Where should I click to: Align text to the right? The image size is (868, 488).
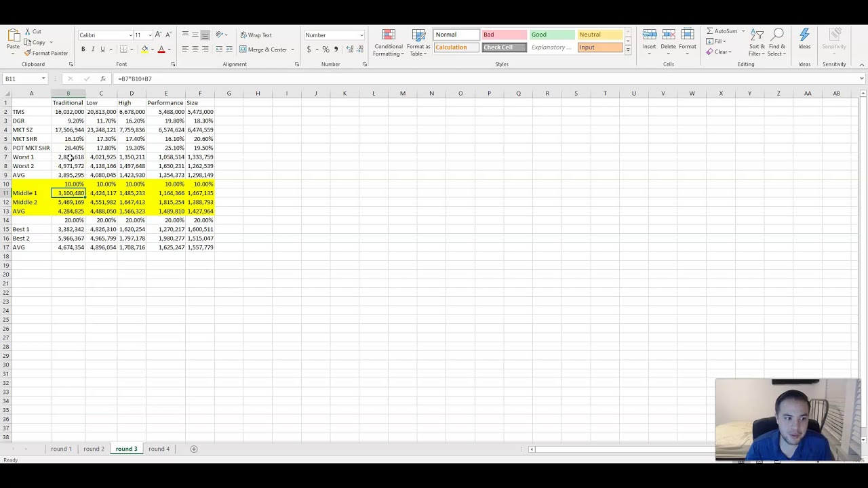tap(205, 49)
